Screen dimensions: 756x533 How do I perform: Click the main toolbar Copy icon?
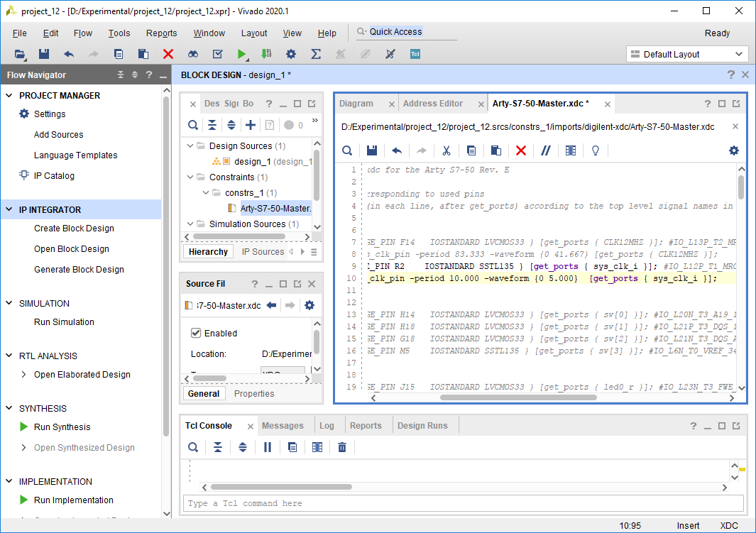[x=119, y=54]
